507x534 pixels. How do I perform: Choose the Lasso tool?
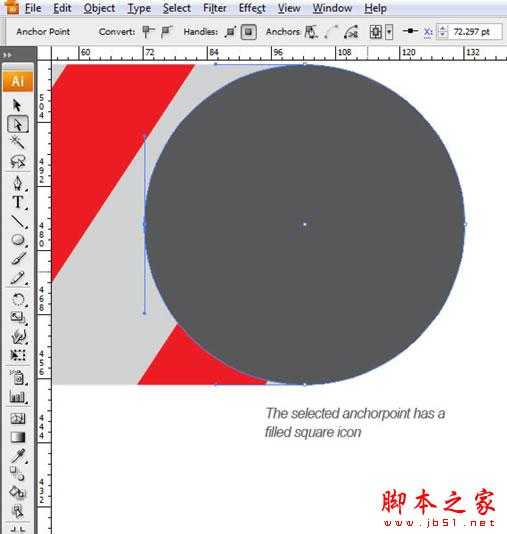tap(17, 161)
